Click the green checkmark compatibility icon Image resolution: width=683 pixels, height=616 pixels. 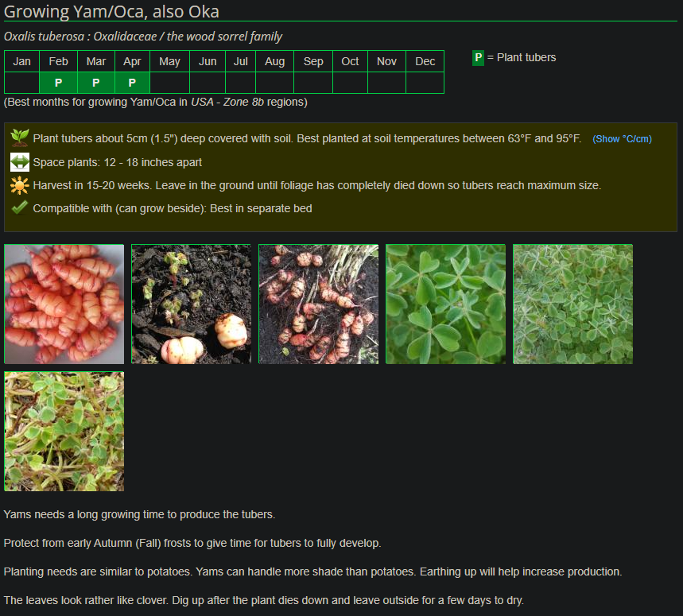tap(20, 208)
